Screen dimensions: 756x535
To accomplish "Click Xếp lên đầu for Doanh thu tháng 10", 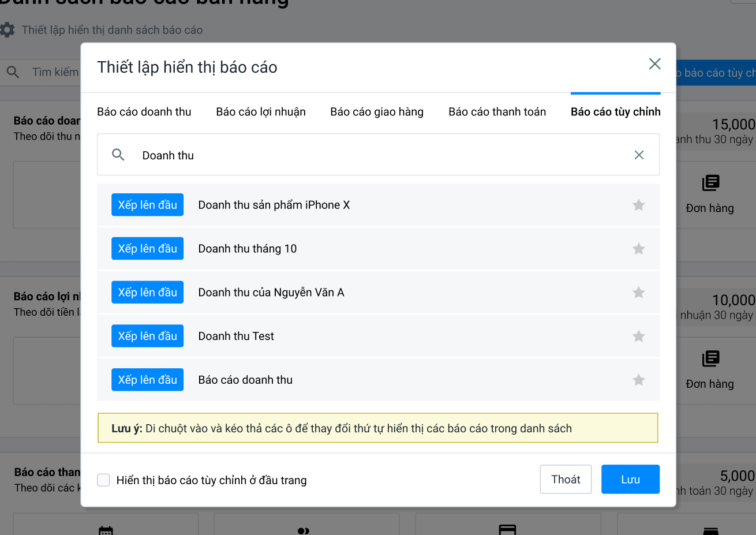I will tap(148, 249).
